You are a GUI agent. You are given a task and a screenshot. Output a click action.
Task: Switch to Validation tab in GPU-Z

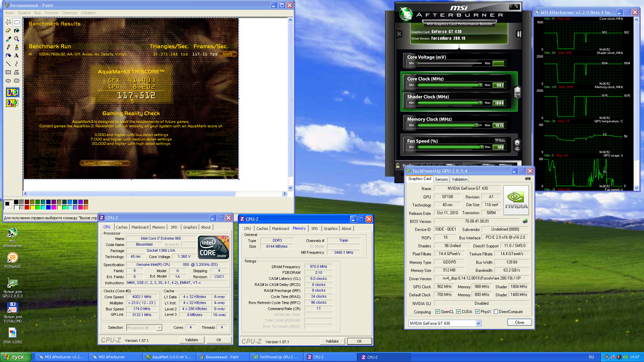(x=459, y=179)
